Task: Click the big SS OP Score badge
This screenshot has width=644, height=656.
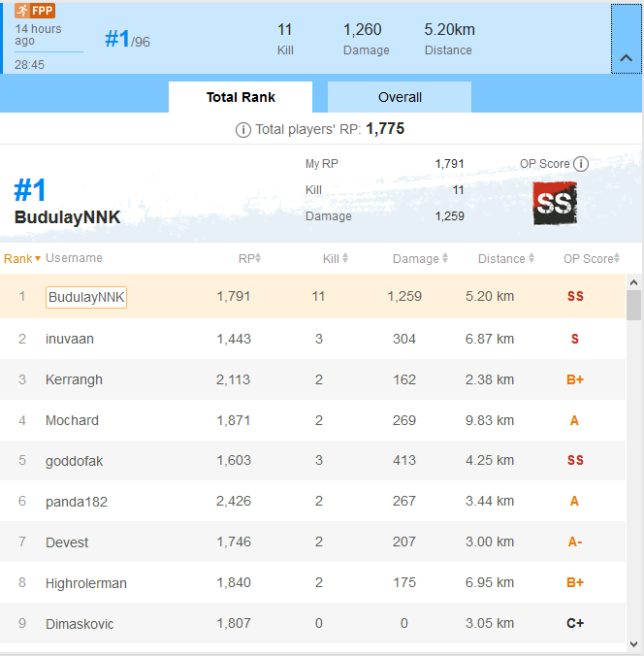Action: [x=555, y=204]
